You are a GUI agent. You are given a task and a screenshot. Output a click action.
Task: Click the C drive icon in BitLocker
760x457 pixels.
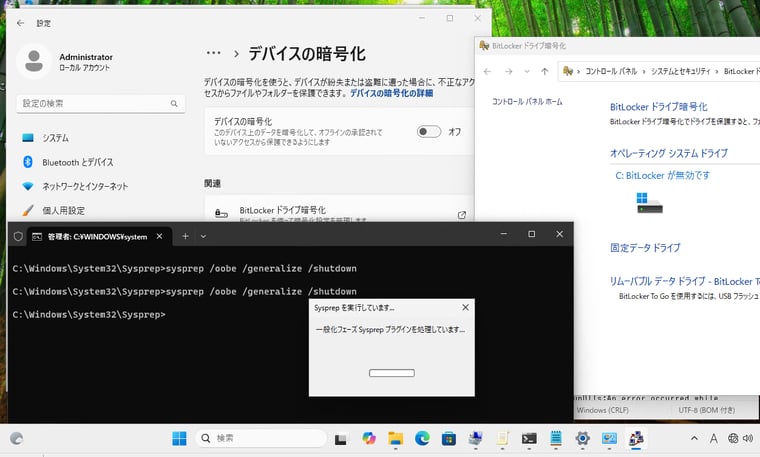click(x=649, y=203)
